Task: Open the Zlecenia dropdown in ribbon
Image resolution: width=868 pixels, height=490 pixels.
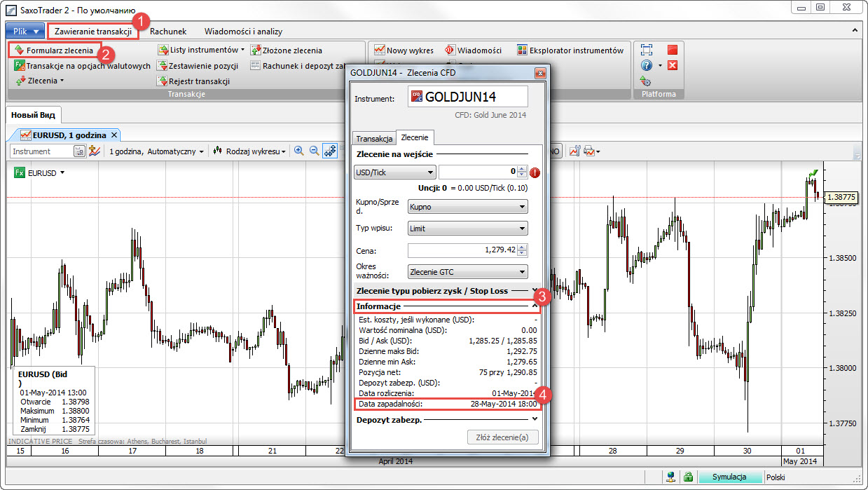Action: pyautogui.click(x=39, y=81)
